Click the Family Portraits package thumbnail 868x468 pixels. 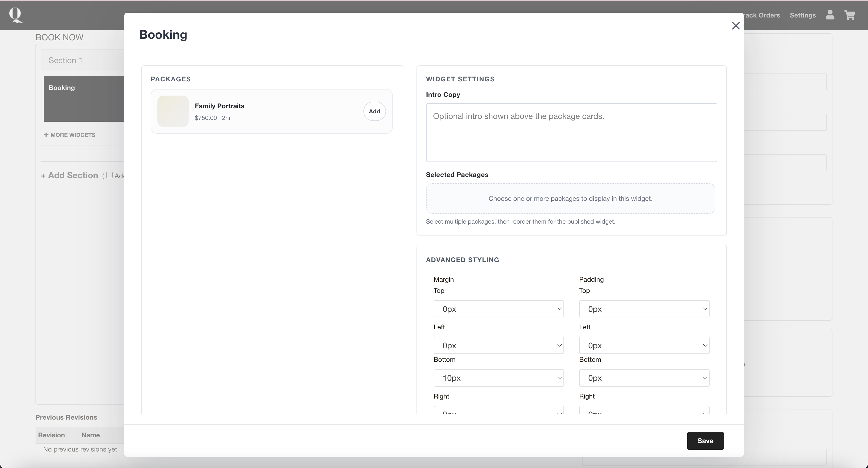173,112
